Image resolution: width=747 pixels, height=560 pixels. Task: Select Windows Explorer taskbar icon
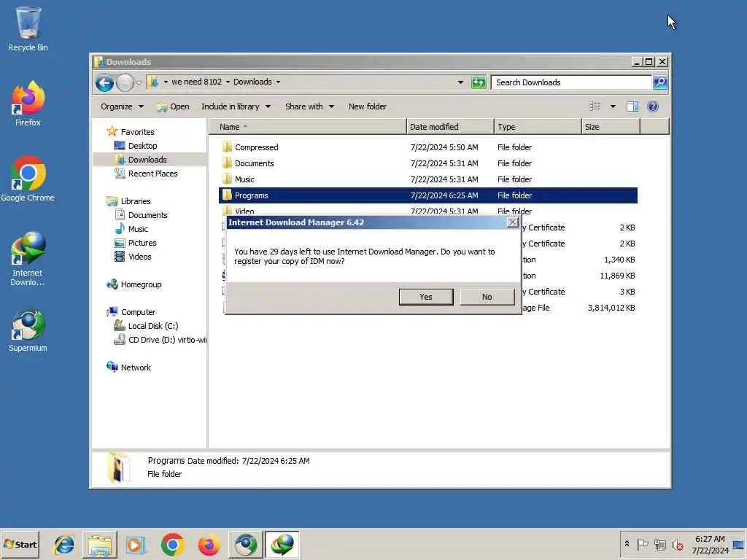tap(99, 545)
